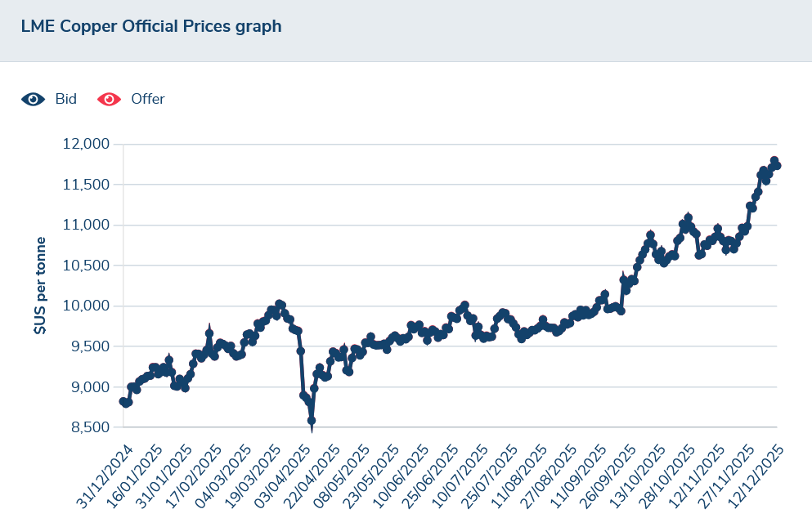The image size is (812, 527).
Task: Select the Offer legend entry
Action: tap(146, 99)
